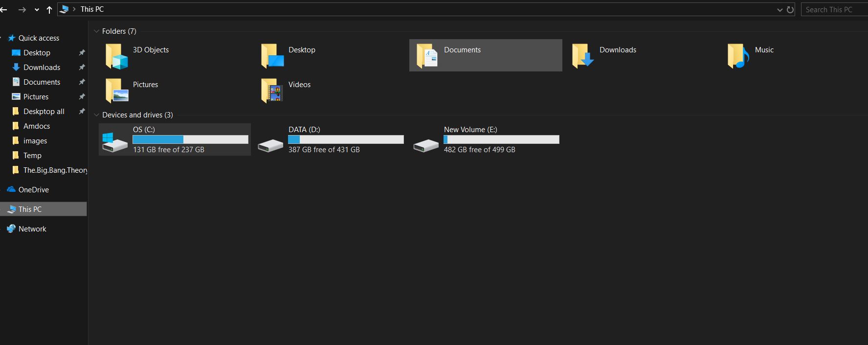868x345 pixels.
Task: Click the OneDrive cloud icon in sidebar
Action: (x=11, y=189)
